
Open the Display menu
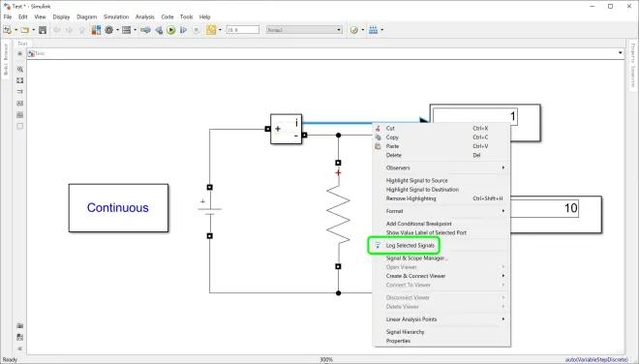61,17
